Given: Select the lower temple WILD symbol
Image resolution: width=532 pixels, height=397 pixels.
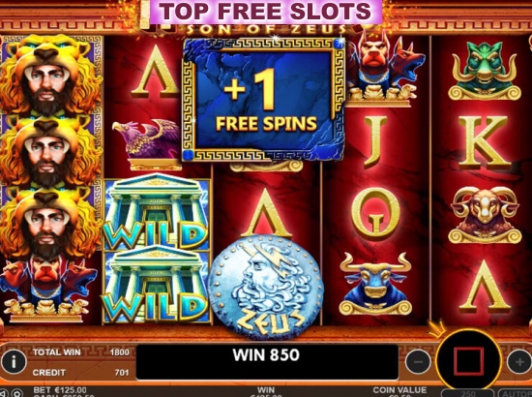Looking at the screenshot, I should (x=157, y=286).
